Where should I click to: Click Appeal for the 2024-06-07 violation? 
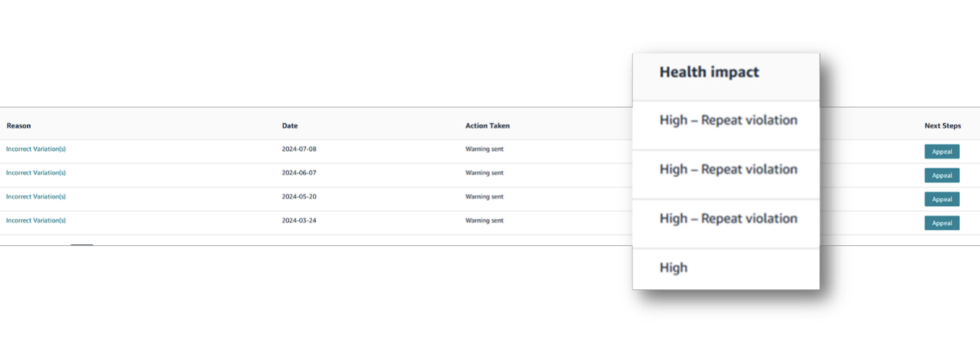click(x=942, y=176)
